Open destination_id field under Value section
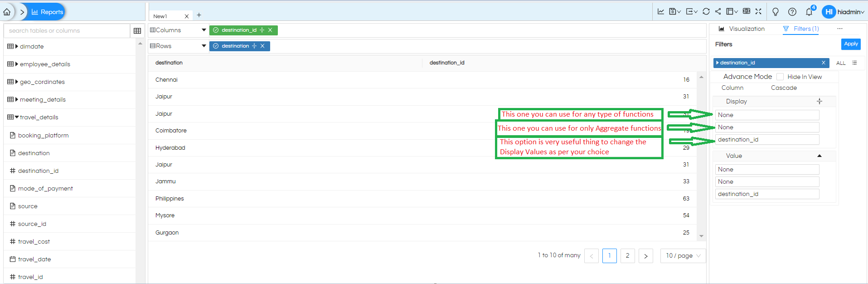 [x=767, y=194]
